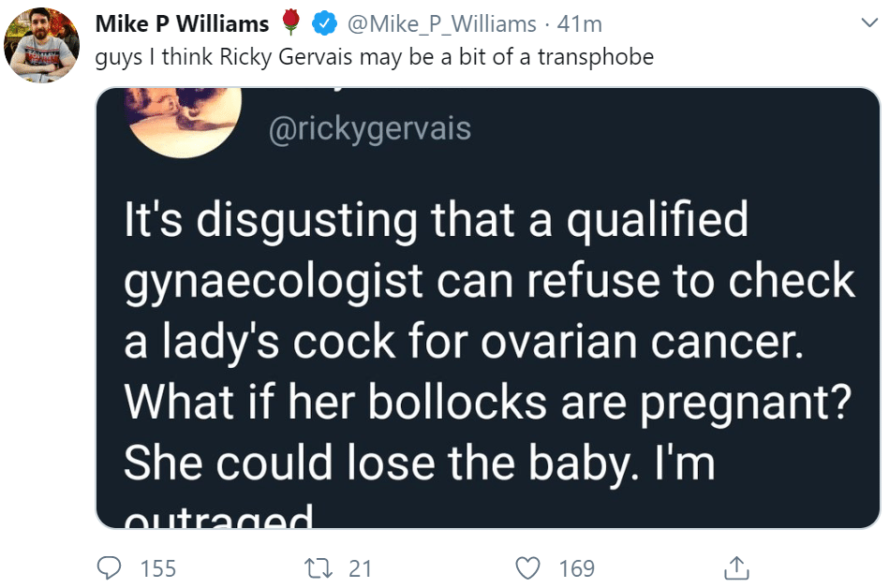Open the attached dark screenshot image

[487, 308]
